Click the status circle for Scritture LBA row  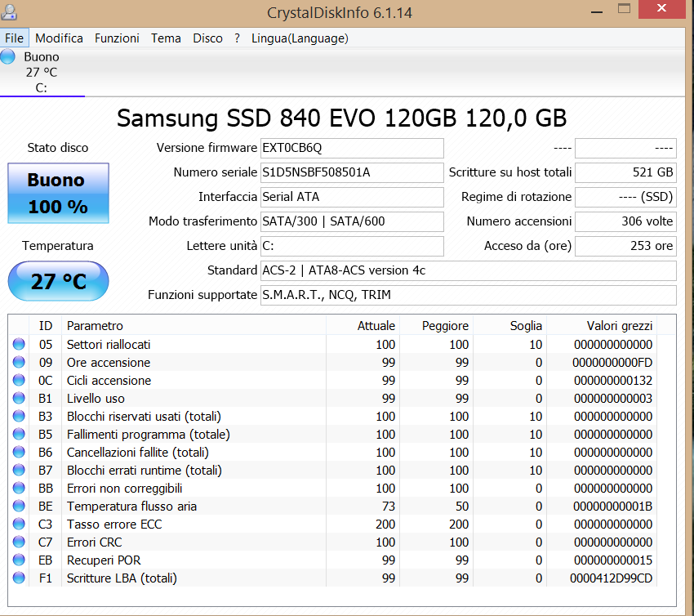tap(19, 578)
